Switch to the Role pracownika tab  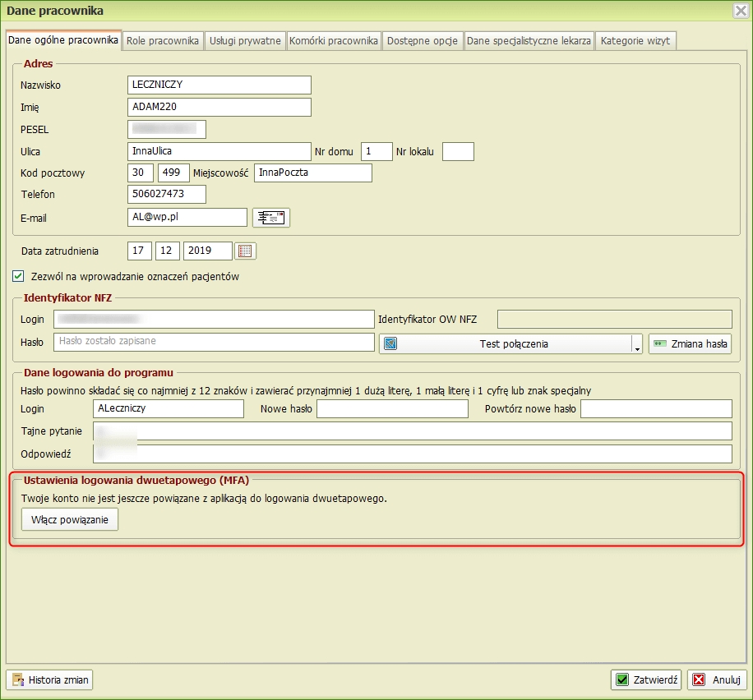pyautogui.click(x=163, y=41)
